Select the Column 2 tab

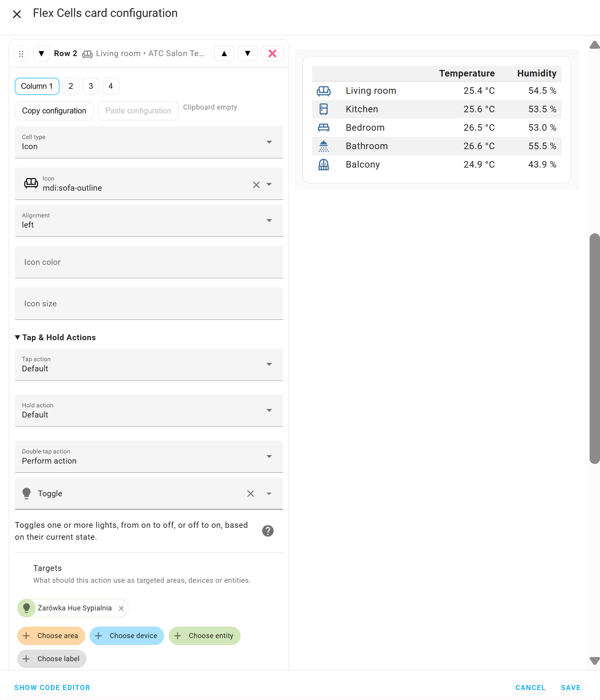tap(71, 86)
